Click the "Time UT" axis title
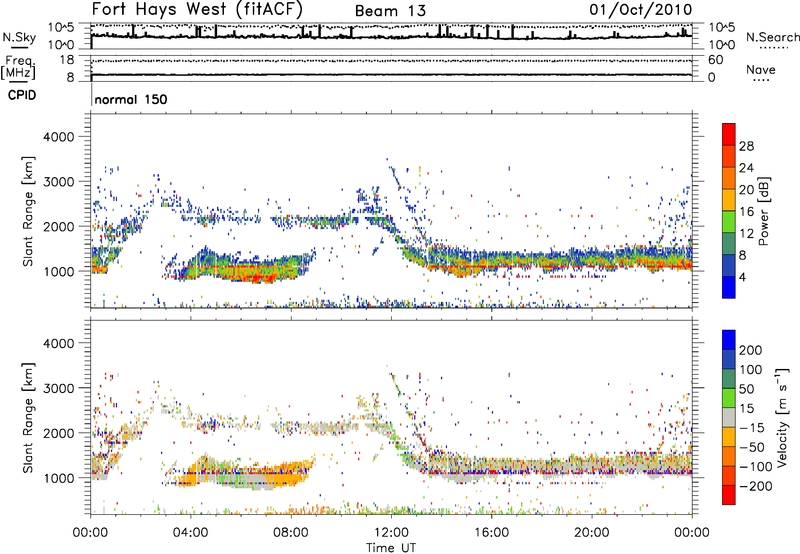Image resolution: width=800 pixels, height=554 pixels. point(391,548)
